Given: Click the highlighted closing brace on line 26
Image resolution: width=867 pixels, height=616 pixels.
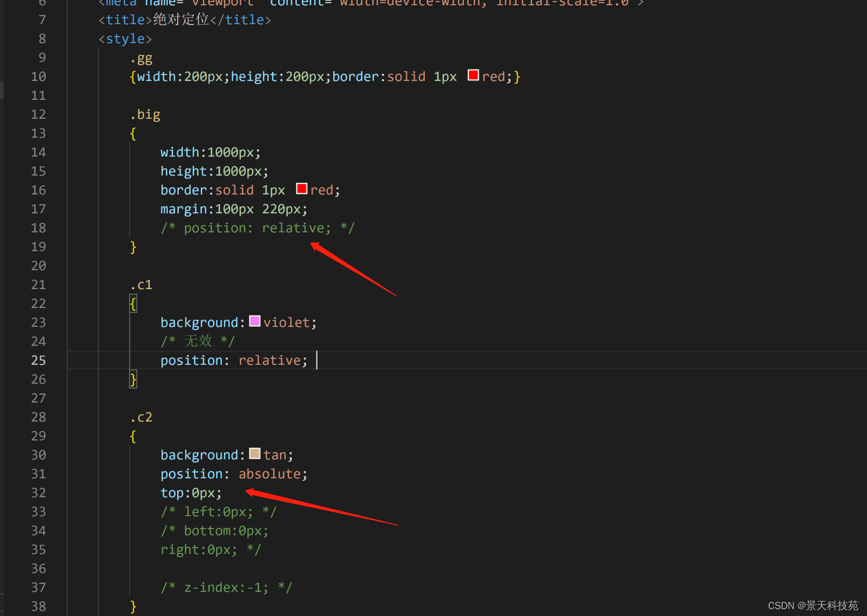Looking at the screenshot, I should pos(133,379).
